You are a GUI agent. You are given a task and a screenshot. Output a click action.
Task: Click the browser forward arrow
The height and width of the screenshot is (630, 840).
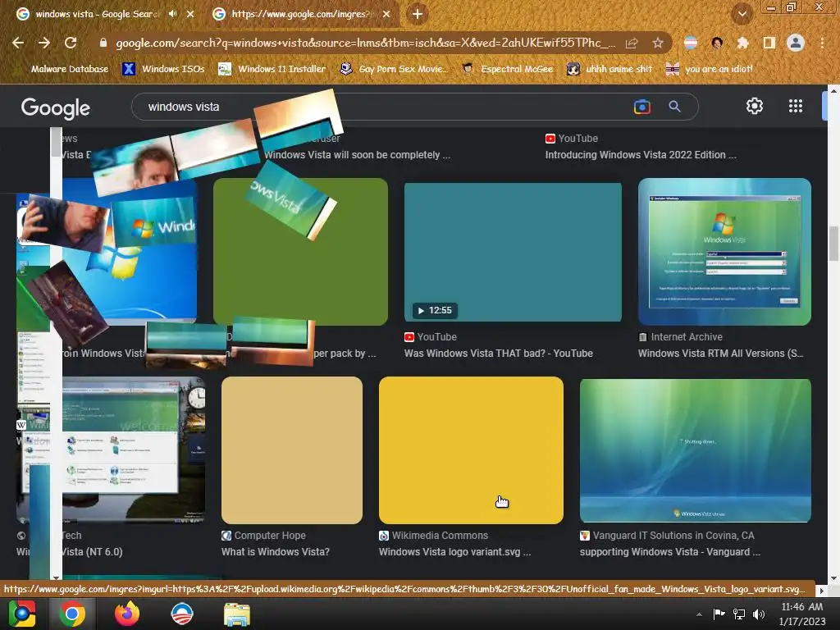[44, 43]
